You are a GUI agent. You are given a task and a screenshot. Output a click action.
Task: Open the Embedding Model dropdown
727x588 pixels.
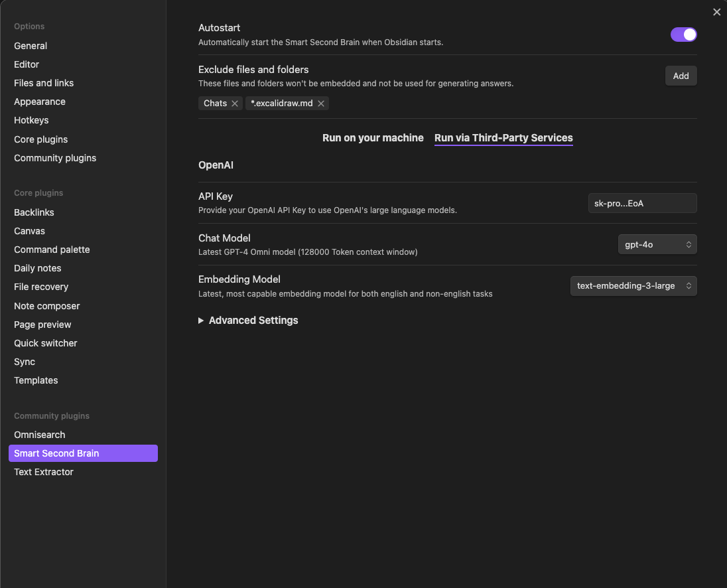[x=633, y=285]
